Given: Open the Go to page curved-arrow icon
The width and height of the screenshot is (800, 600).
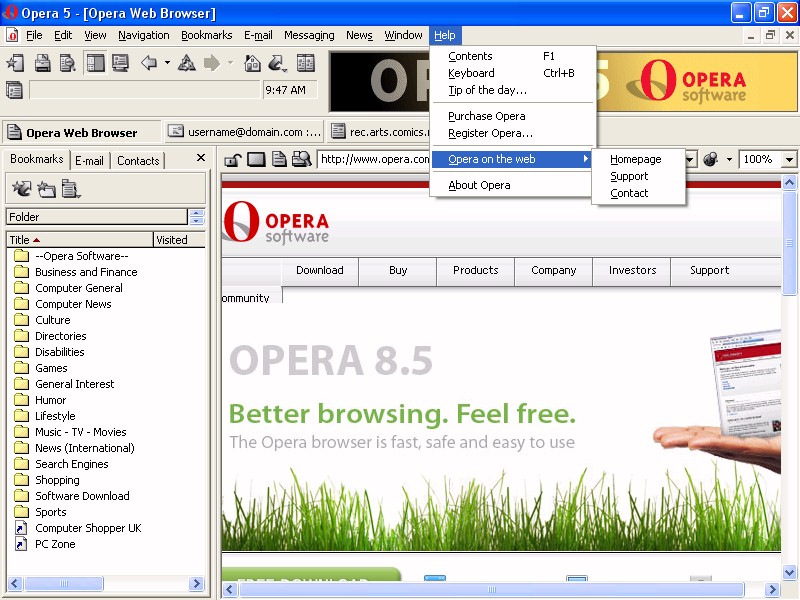Looking at the screenshot, I should click(x=277, y=63).
